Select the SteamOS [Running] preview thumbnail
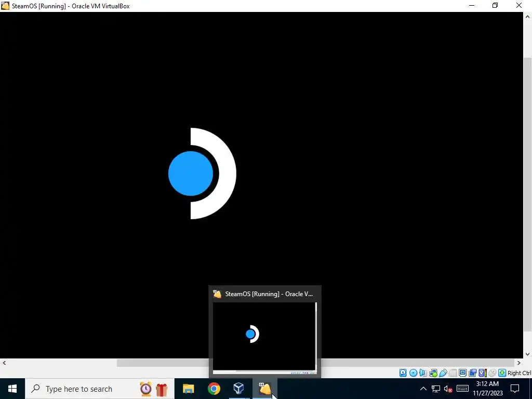Screen dimensions: 532x399 pos(264,338)
